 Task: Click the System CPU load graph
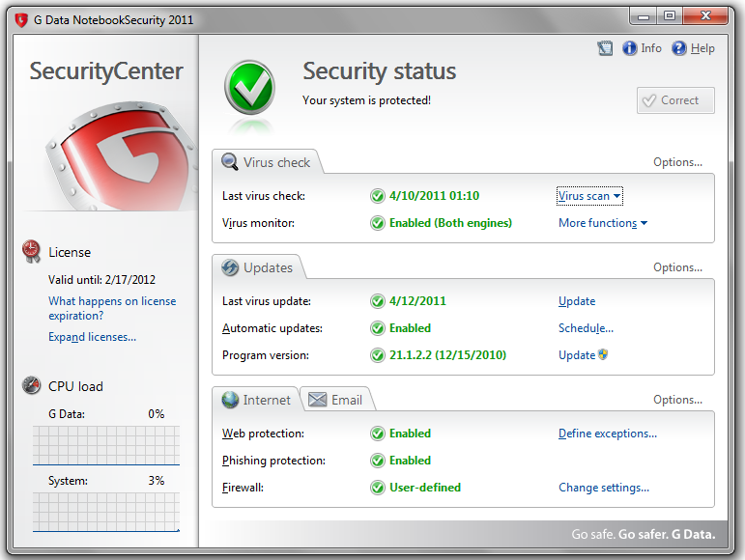click(106, 512)
